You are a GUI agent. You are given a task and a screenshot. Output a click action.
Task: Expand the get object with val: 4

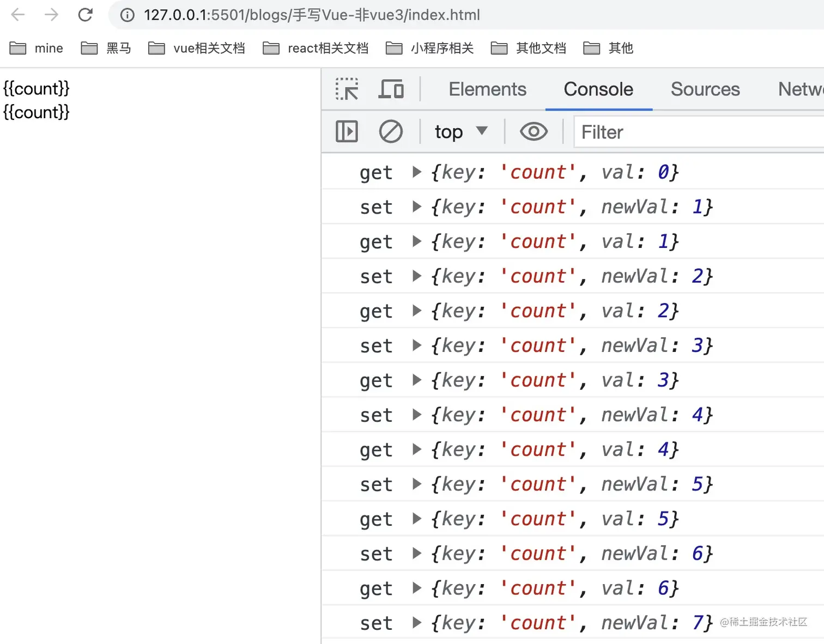point(417,449)
